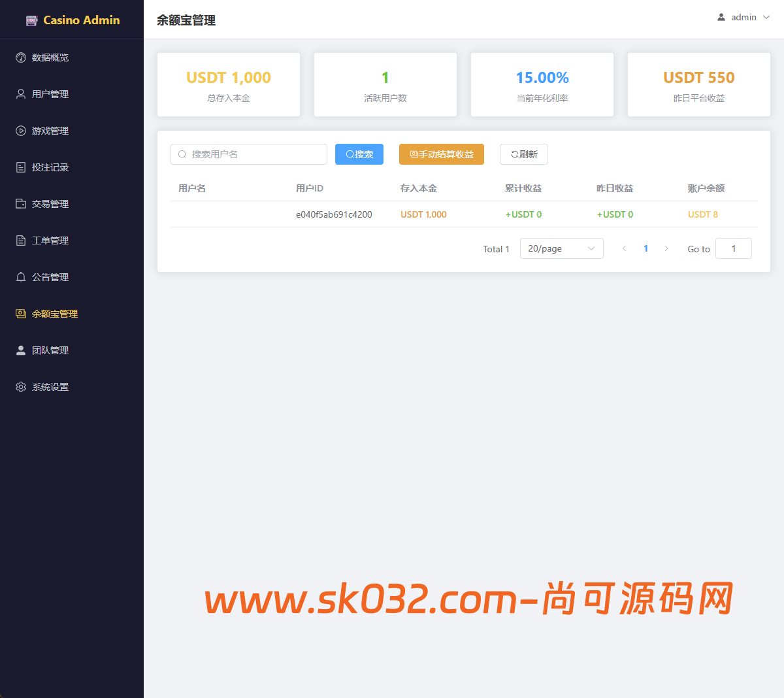
Task: Click the 余额宝管理 page title
Action: [x=186, y=20]
